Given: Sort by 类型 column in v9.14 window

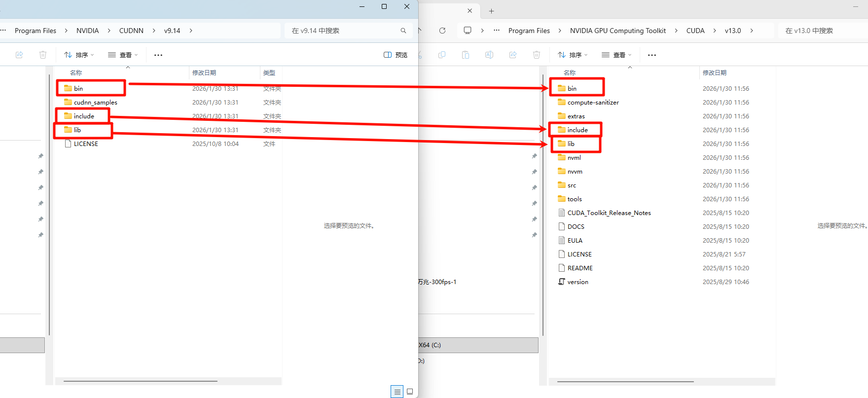Looking at the screenshot, I should [x=269, y=72].
